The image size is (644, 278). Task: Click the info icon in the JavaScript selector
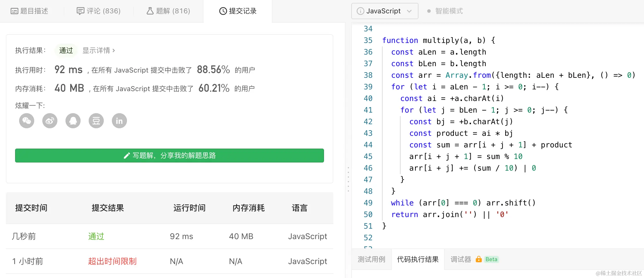tap(360, 11)
